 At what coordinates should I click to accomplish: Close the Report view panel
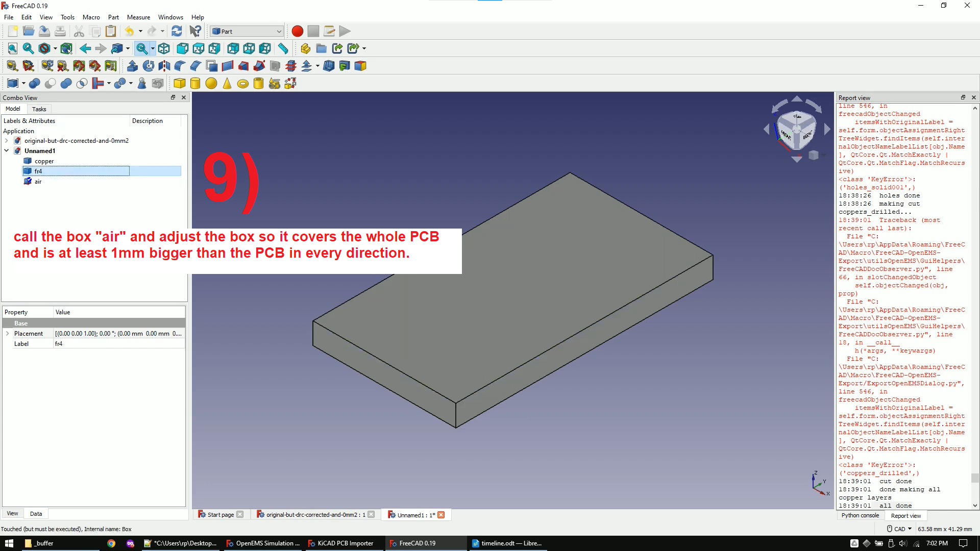click(973, 97)
